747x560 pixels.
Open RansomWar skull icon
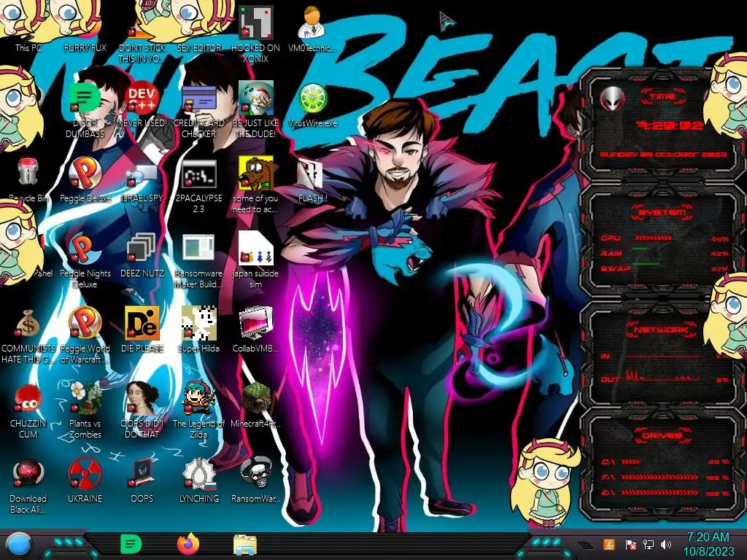point(255,473)
